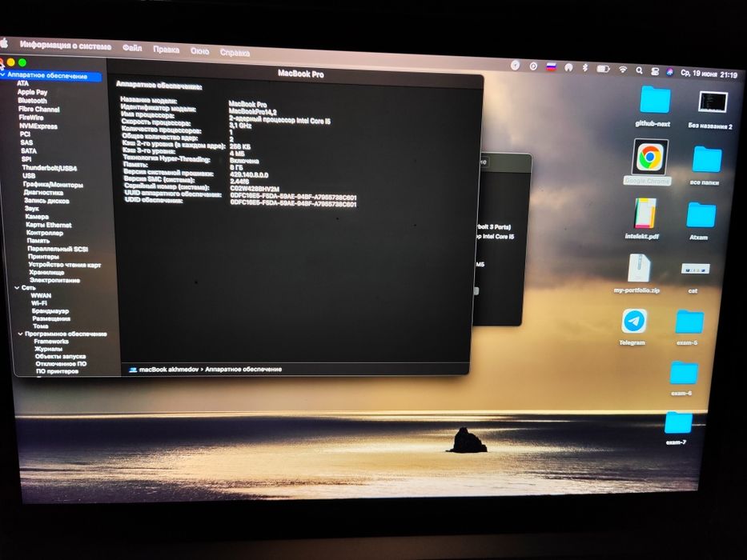Image resolution: width=747 pixels, height=560 pixels.
Task: Launch Telegram from the desktop
Action: click(x=634, y=322)
